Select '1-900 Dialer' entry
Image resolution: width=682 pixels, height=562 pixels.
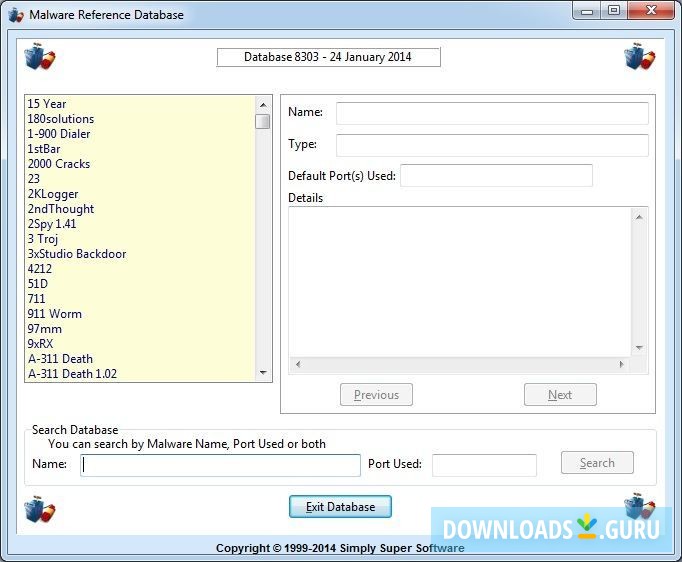140,134
